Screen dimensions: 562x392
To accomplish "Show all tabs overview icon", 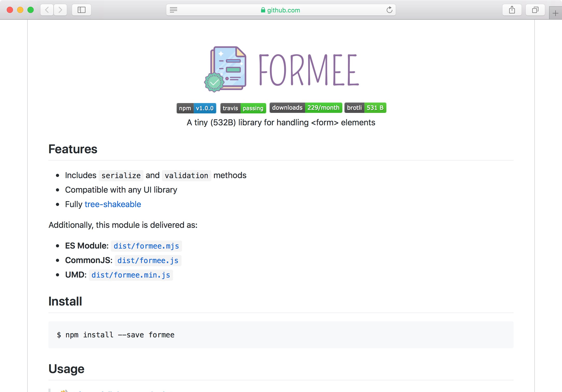I will (x=535, y=10).
